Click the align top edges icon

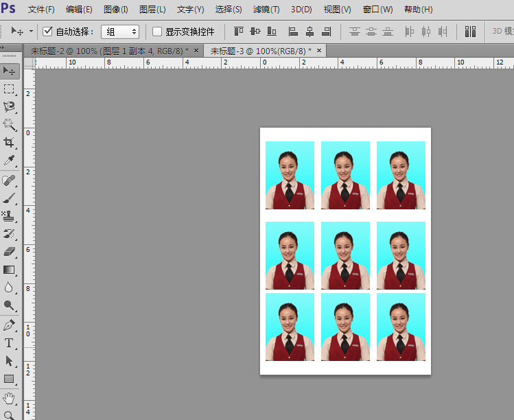pos(239,32)
